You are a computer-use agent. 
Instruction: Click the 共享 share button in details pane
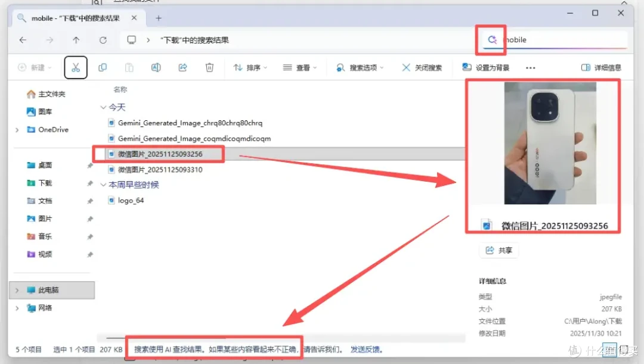point(499,250)
